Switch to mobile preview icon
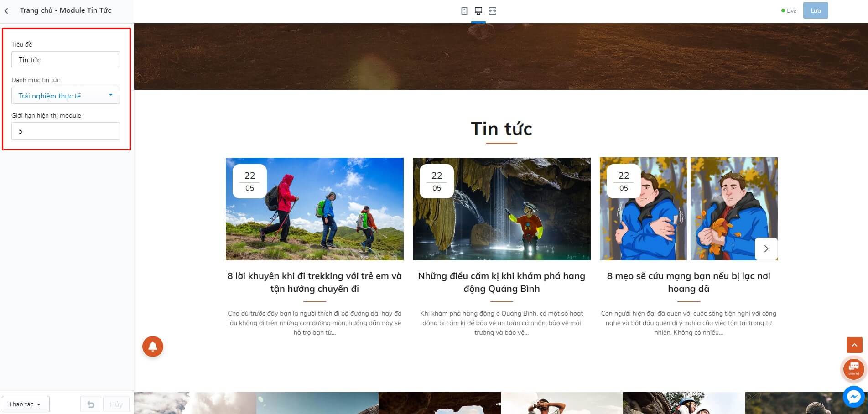Viewport: 868px width, 414px height. click(x=464, y=11)
